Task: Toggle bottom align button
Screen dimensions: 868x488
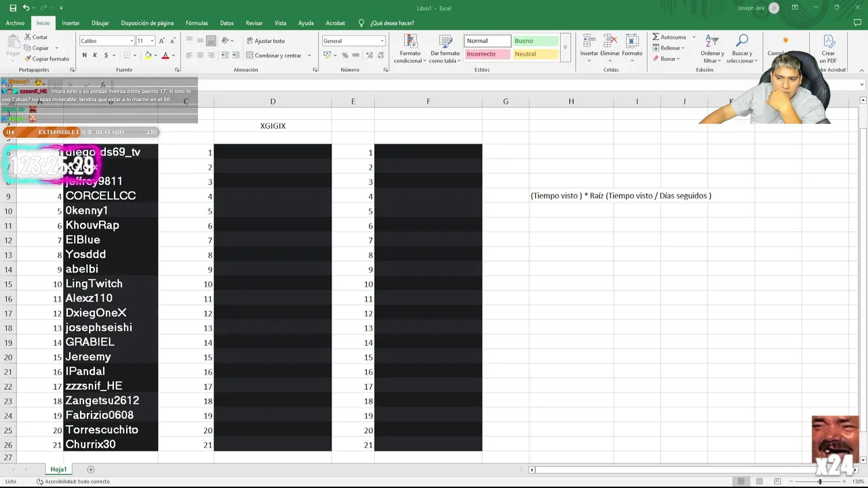Action: [x=211, y=41]
